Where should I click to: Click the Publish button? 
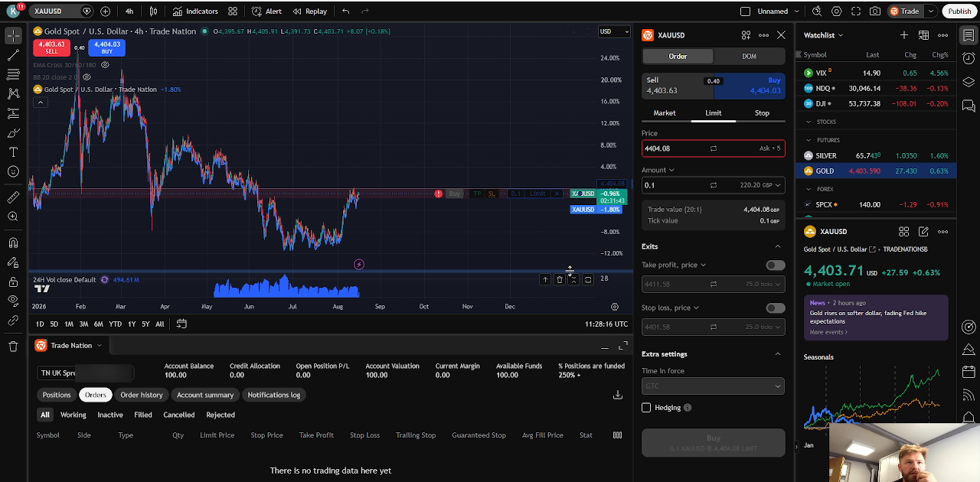[959, 11]
